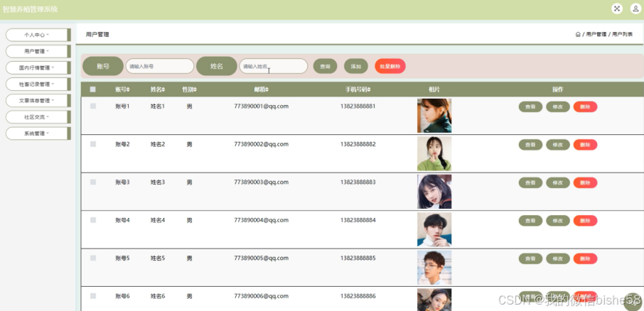
Task: Click email 773890004@qq.com
Action: coord(261,220)
